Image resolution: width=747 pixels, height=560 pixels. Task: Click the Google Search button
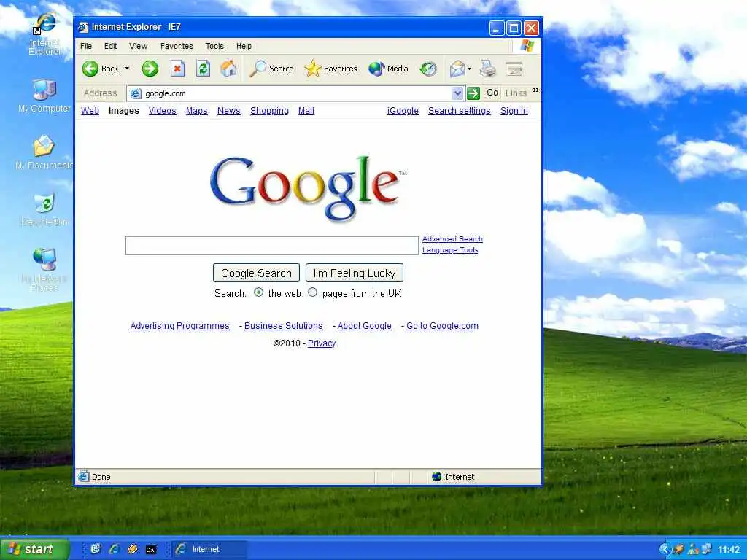click(x=256, y=273)
